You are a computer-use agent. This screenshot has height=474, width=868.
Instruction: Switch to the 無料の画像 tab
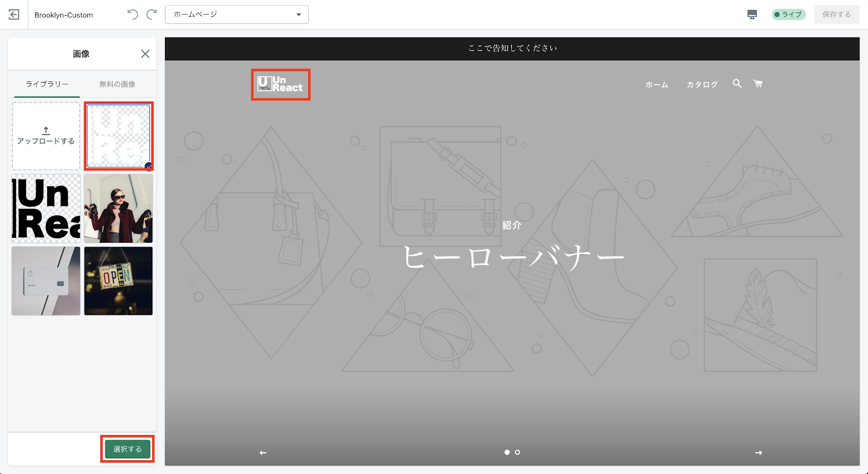[x=117, y=84]
